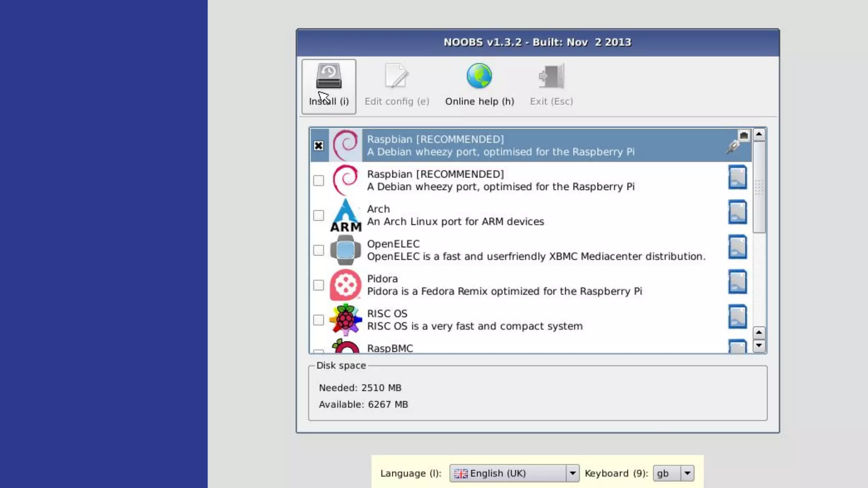Enable the Pidora checkbox

pos(318,285)
